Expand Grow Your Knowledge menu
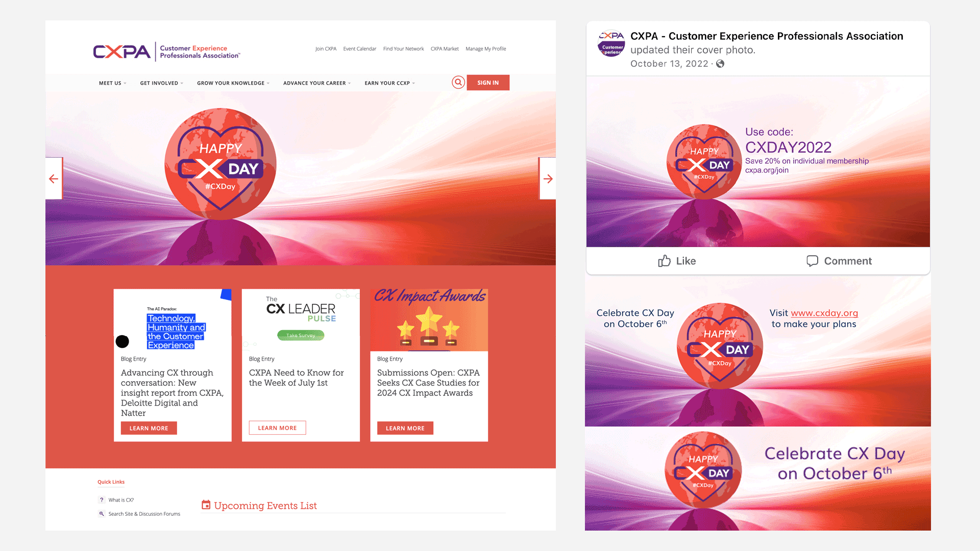This screenshot has height=551, width=980. tap(233, 83)
